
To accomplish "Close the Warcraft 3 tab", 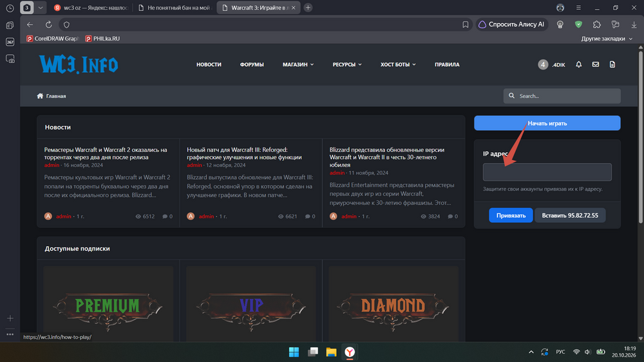I will (293, 8).
